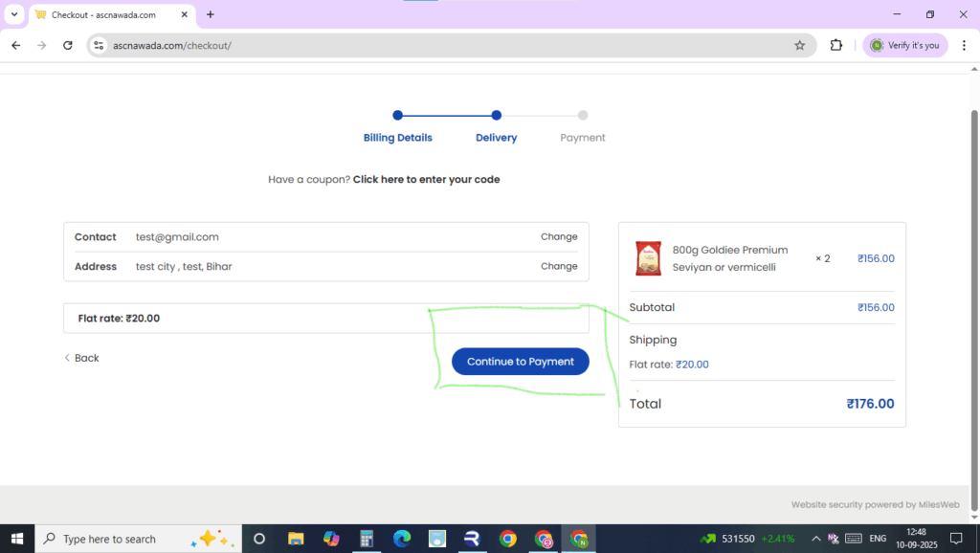Change the delivery address
This screenshot has width=980, height=553.
pos(558,266)
